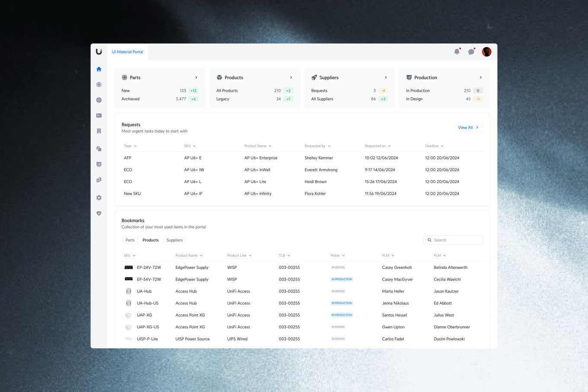Screen dimensions: 588x392
Task: Click Julius West in the bookmarks table
Action: (444, 315)
